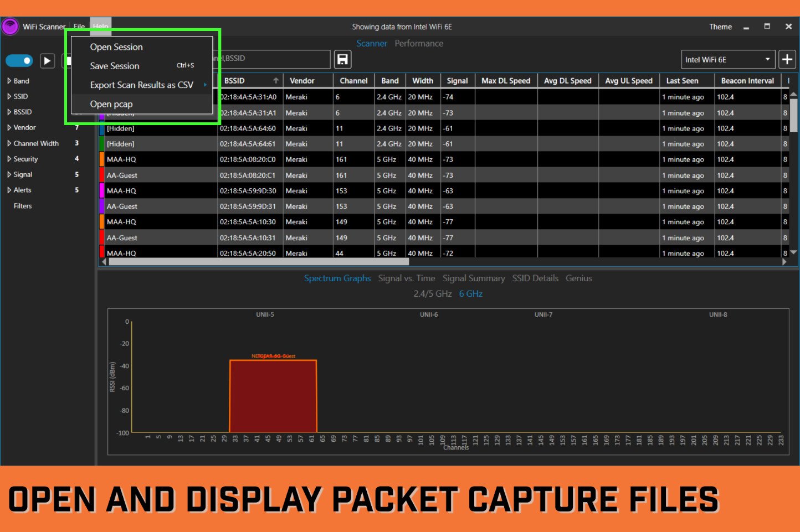Open the Signal Summary tab
Viewport: 800px width, 532px height.
tap(474, 278)
